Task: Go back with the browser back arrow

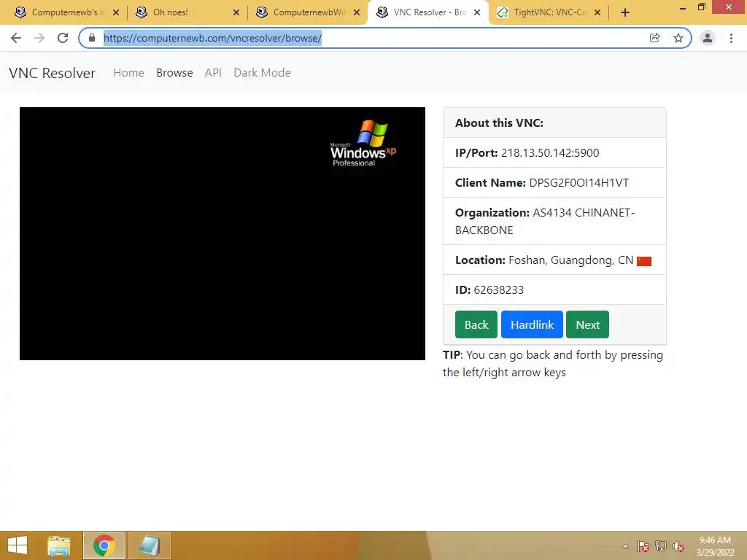Action: 16,38
